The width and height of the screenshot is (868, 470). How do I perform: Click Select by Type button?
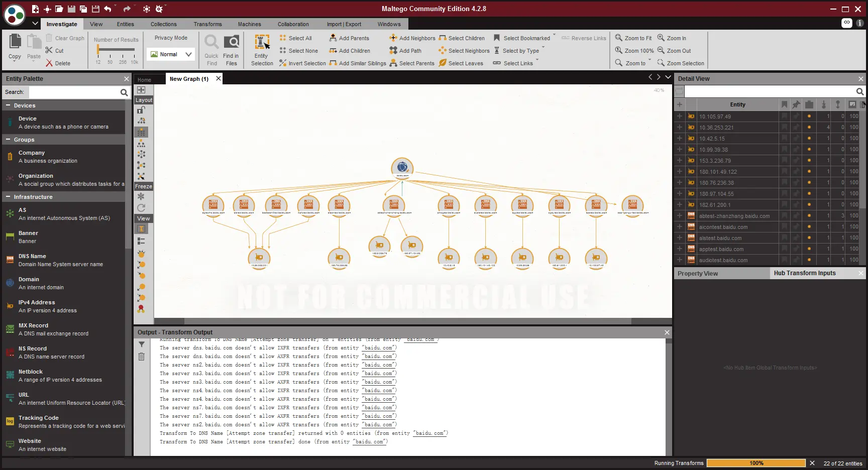(516, 51)
